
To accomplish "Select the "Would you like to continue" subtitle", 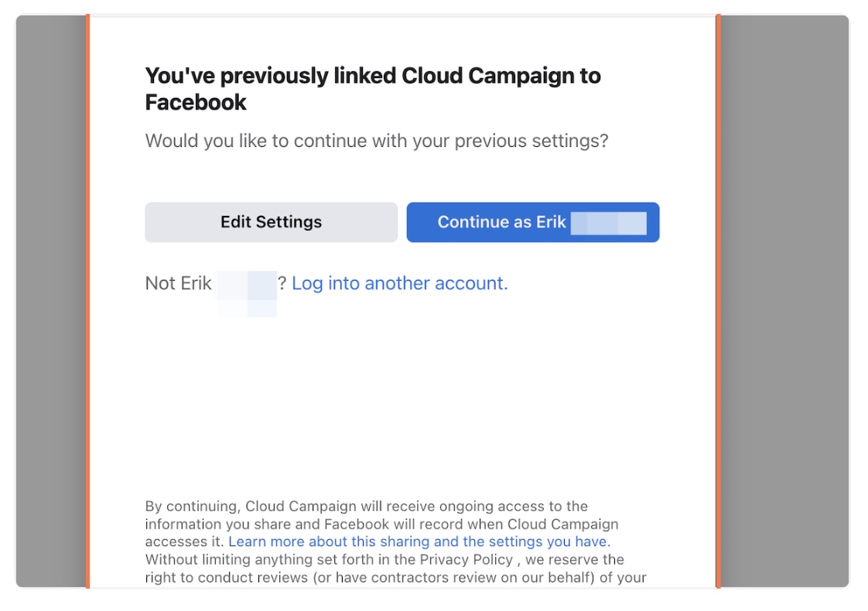I will coord(377,142).
